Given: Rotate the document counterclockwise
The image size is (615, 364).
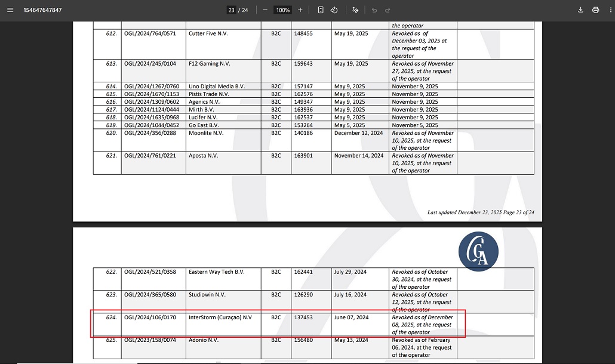Looking at the screenshot, I should 334,10.
